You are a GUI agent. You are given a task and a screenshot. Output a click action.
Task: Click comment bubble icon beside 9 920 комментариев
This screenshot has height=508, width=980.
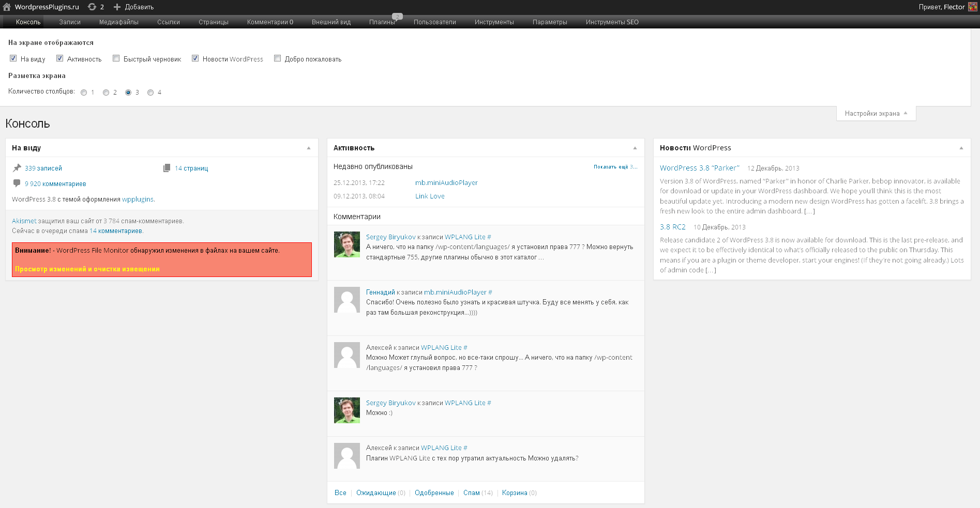tap(17, 183)
